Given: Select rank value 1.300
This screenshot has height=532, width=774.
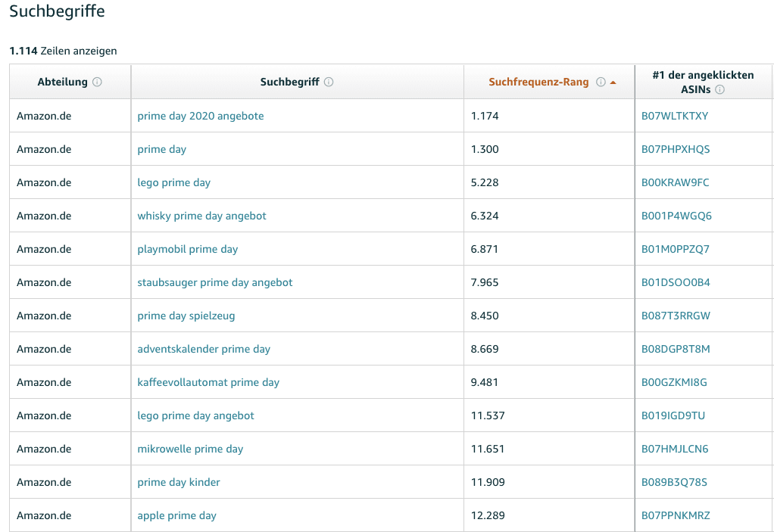Looking at the screenshot, I should click(484, 149).
